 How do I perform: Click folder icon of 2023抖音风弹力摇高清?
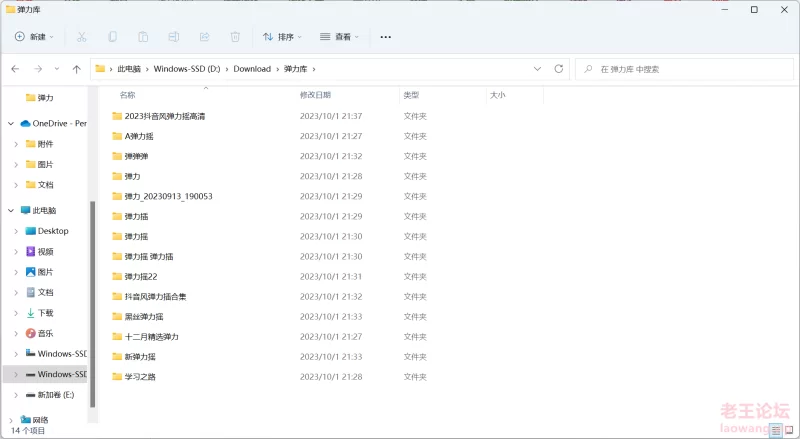click(117, 116)
